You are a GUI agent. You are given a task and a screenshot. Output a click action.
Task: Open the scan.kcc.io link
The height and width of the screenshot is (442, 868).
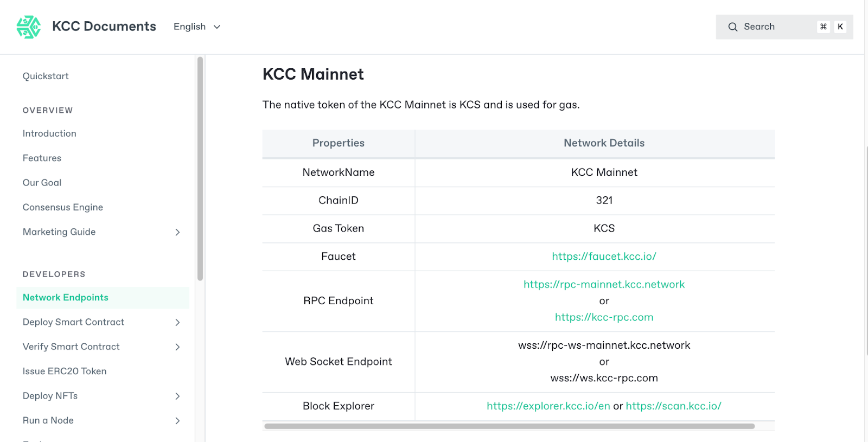tap(673, 406)
